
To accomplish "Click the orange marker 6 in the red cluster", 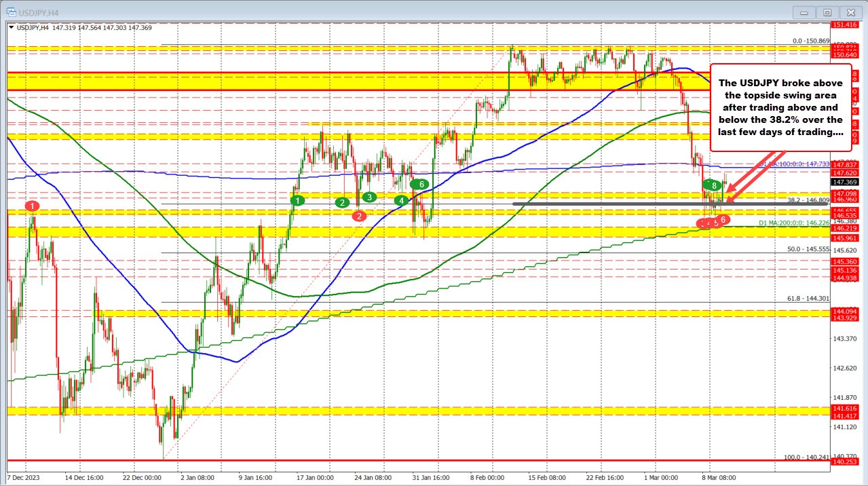I will click(723, 219).
